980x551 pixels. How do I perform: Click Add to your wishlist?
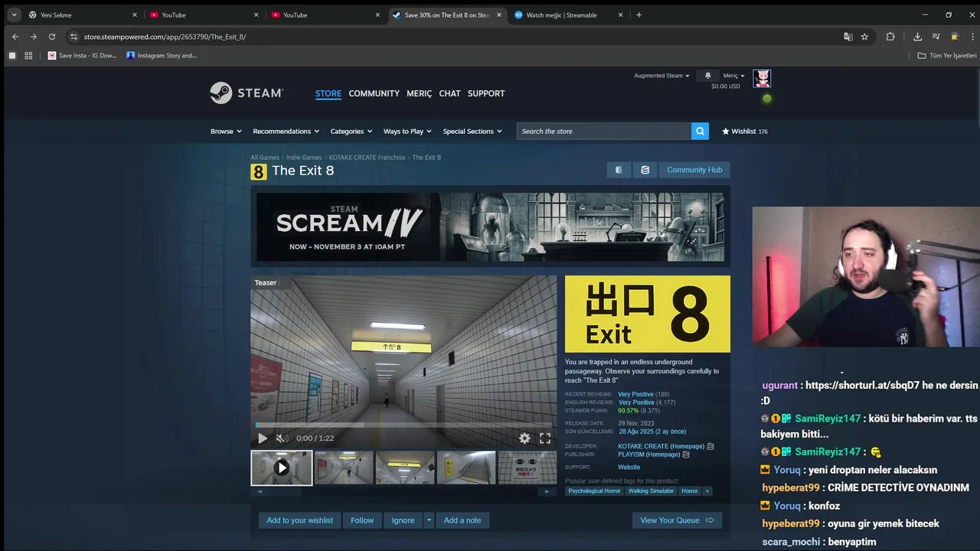click(299, 520)
